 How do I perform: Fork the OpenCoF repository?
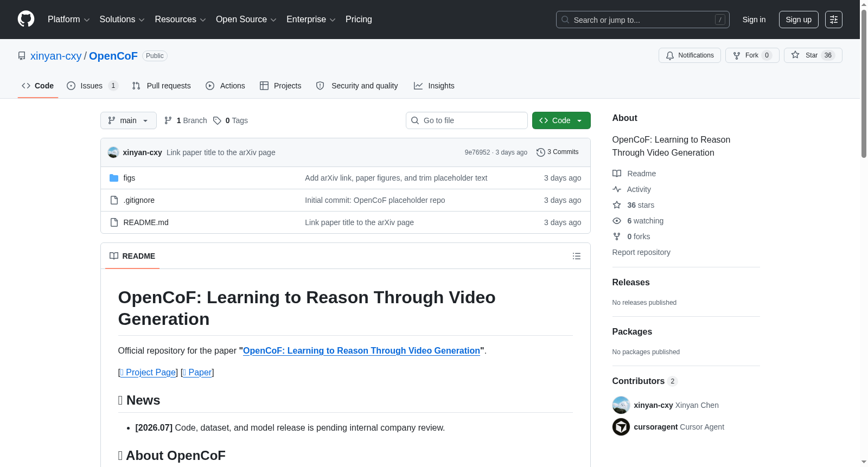752,55
